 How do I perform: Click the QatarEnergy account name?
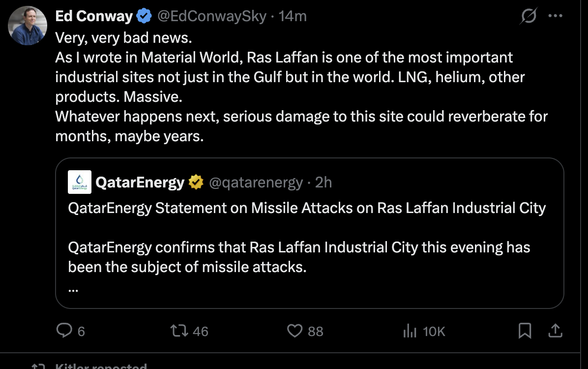(x=140, y=183)
